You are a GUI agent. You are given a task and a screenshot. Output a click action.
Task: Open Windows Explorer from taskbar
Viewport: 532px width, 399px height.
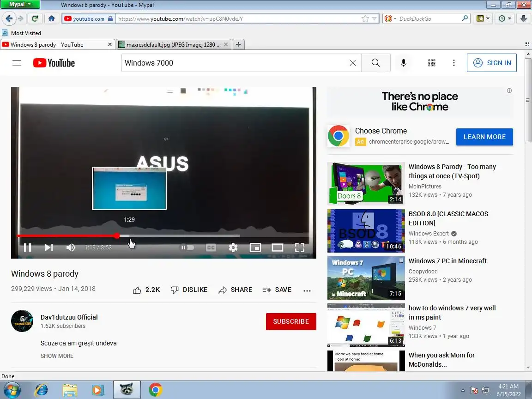pyautogui.click(x=70, y=390)
